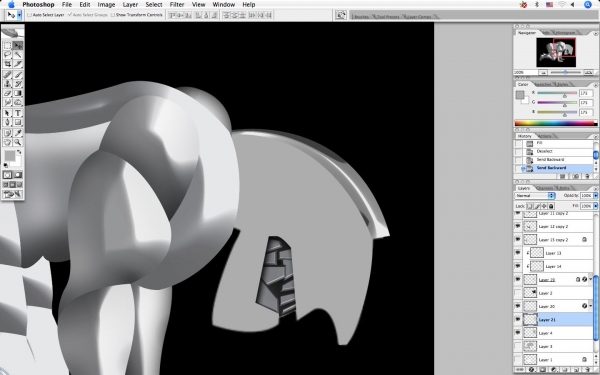The height and width of the screenshot is (375, 600).
Task: Select the Dodge tool
Action: (18, 102)
